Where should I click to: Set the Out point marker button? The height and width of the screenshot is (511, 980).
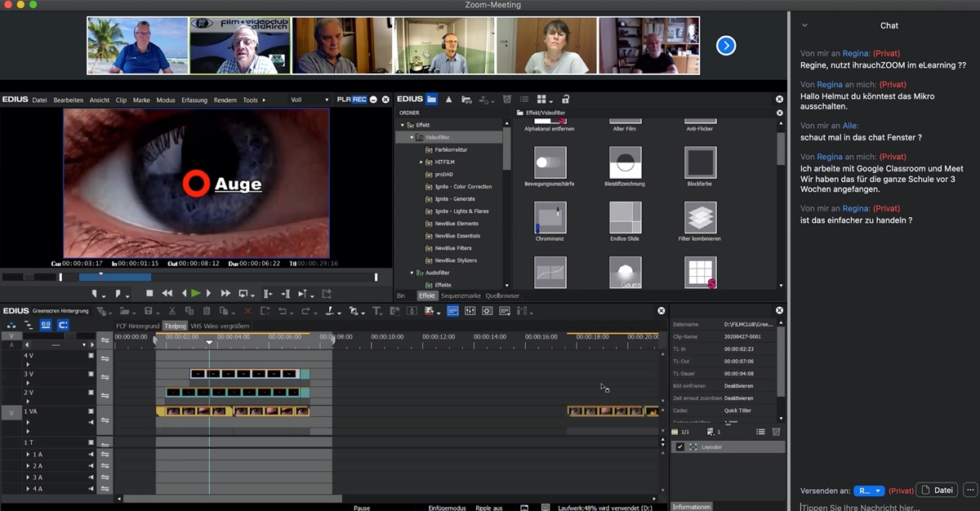click(118, 294)
